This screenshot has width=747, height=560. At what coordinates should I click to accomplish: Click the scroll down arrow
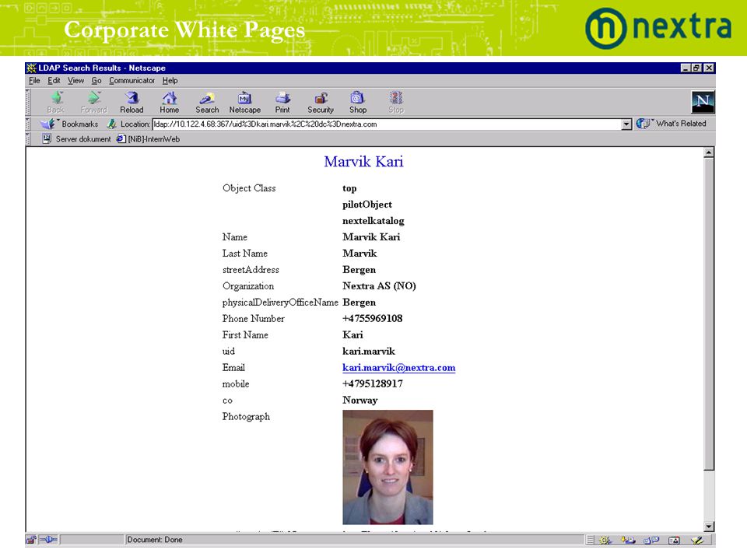tap(709, 527)
